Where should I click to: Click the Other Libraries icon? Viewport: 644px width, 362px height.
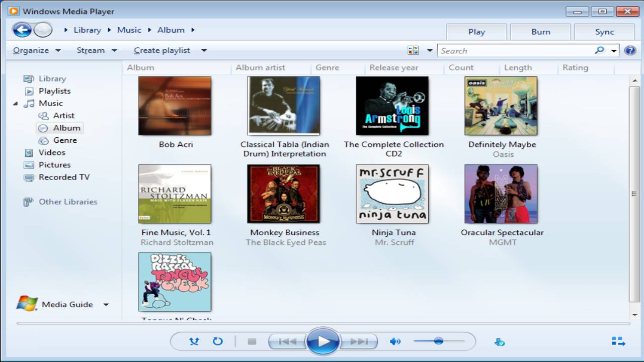(x=29, y=202)
